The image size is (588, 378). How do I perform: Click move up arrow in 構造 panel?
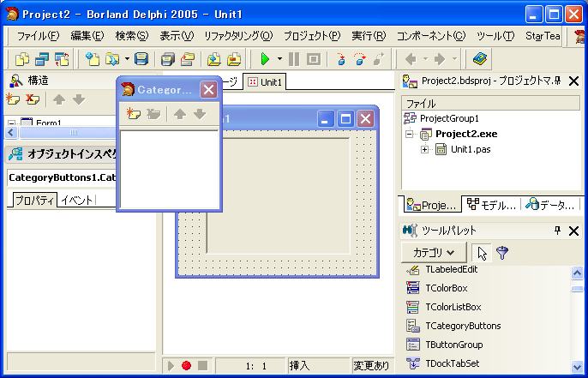coord(59,99)
